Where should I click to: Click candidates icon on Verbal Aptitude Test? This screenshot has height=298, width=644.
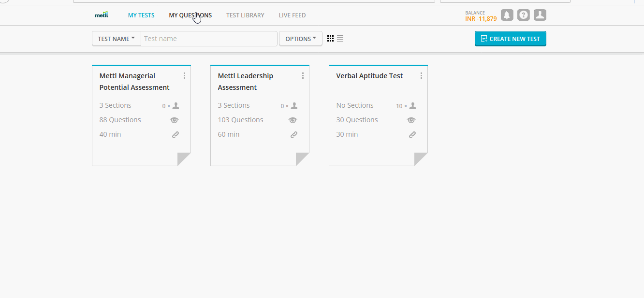coord(412,106)
